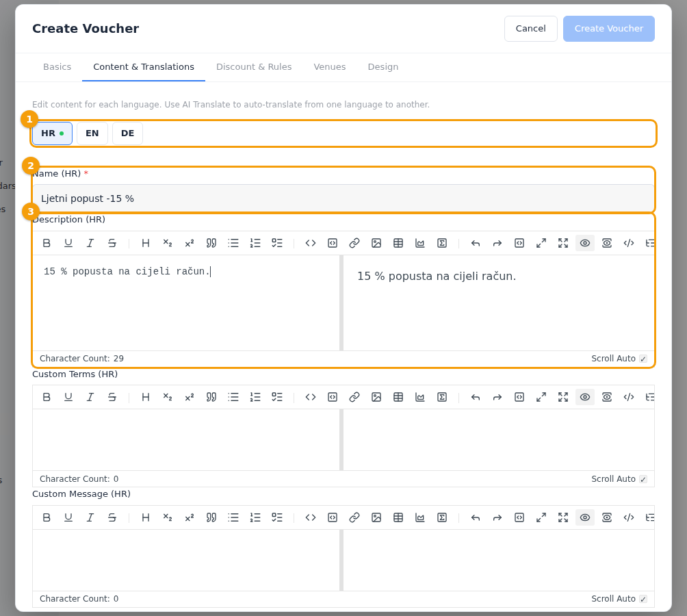
Task: Open heading options in the Custom Terms editor
Action: pos(146,397)
